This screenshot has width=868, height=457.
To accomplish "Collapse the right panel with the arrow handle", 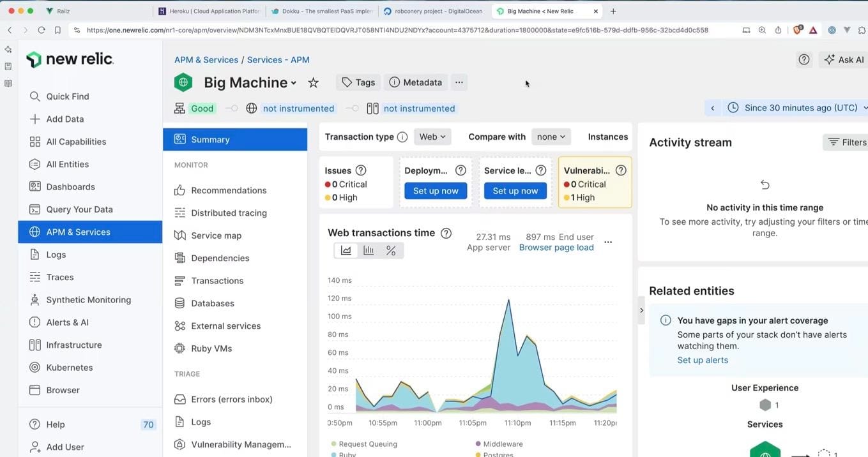I will coord(641,310).
